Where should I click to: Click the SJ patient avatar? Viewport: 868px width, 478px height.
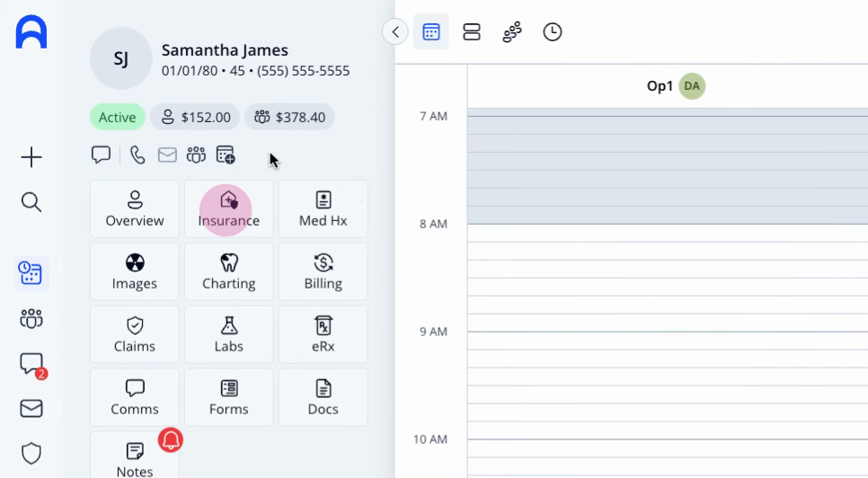(x=120, y=58)
